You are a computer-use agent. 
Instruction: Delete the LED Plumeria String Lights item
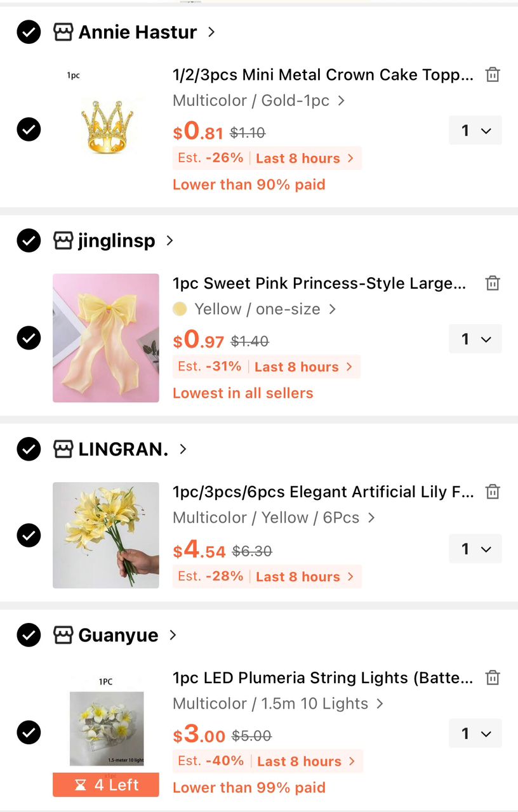click(x=493, y=678)
